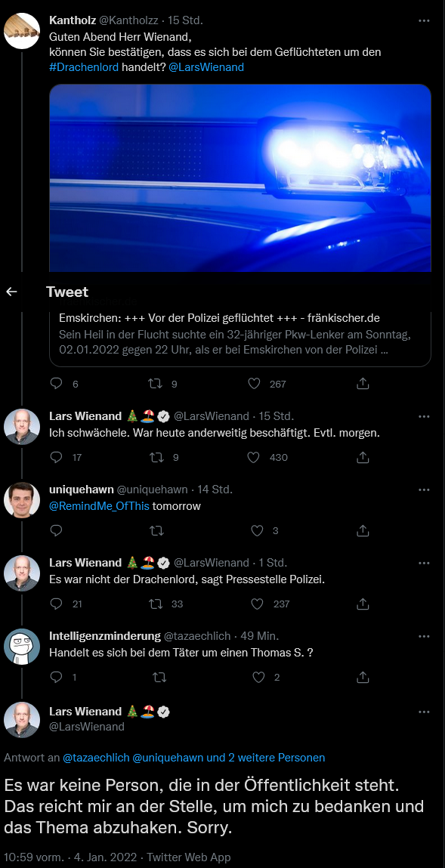The width and height of the screenshot is (445, 868).
Task: Share Intelligenzminderung's tweet
Action: pos(363,677)
